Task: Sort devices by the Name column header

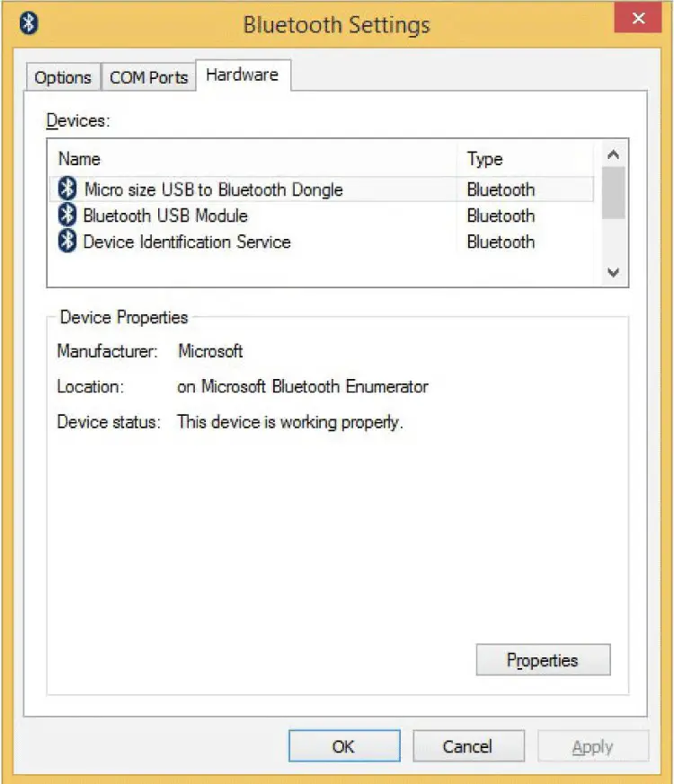Action: click(x=79, y=159)
